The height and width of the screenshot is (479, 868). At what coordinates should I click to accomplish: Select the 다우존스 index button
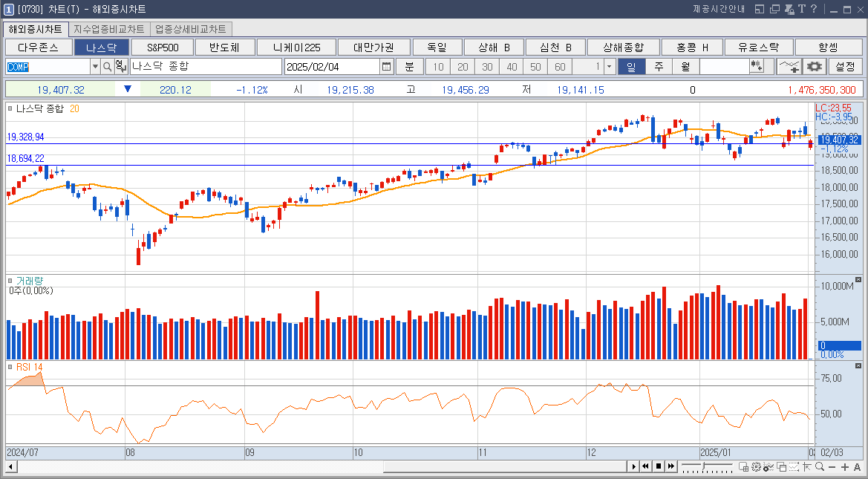click(39, 48)
